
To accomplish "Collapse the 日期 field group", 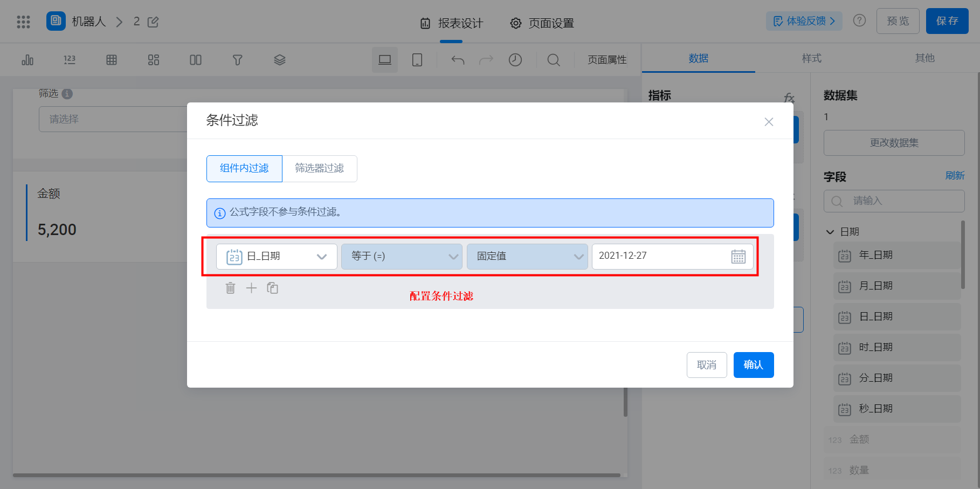I will 830,232.
